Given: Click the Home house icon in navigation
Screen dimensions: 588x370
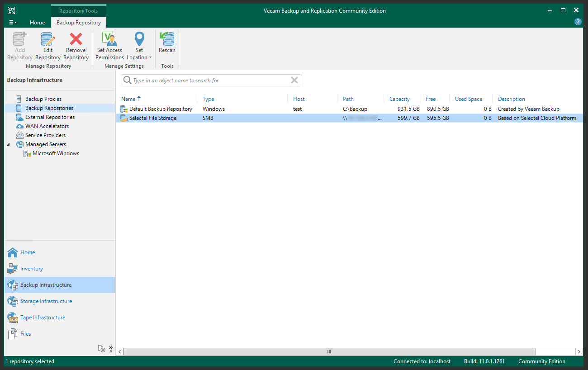Looking at the screenshot, I should point(13,252).
